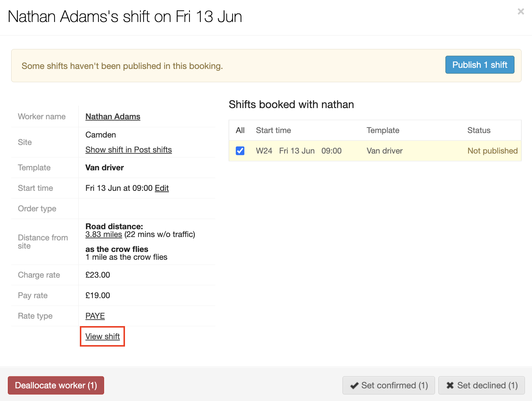Click the PAYE rate type link
Screen dimensions: 532x401
coord(95,316)
